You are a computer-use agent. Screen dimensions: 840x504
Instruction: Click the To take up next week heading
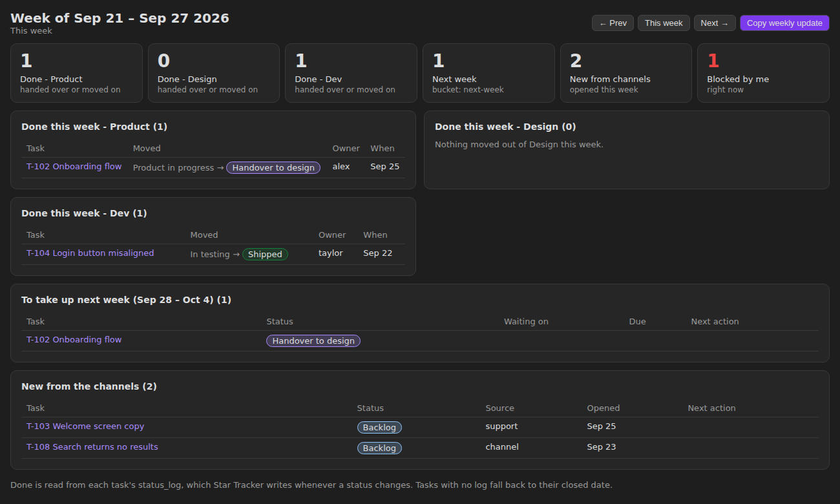tap(126, 300)
